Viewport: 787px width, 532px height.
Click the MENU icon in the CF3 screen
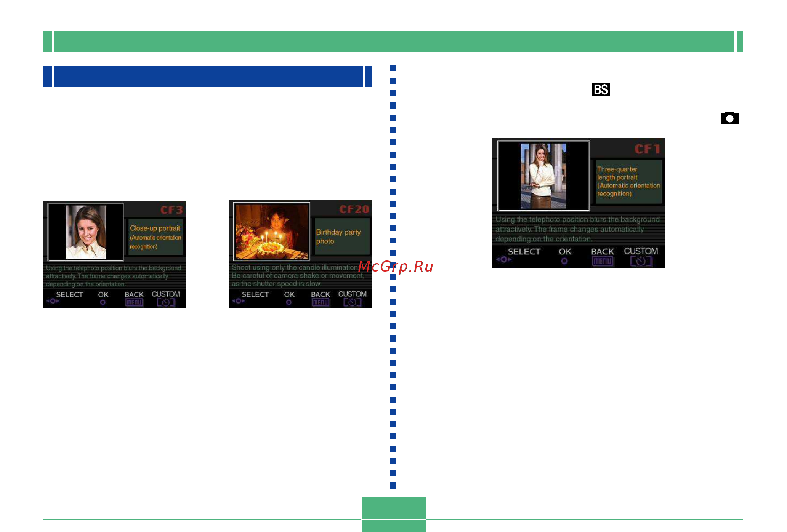point(134,302)
